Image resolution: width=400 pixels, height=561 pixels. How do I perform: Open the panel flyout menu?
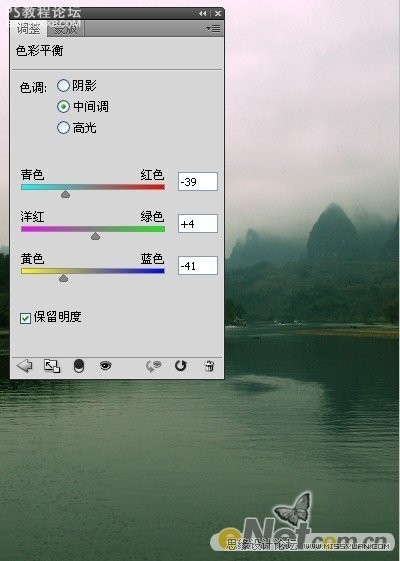tap(214, 29)
